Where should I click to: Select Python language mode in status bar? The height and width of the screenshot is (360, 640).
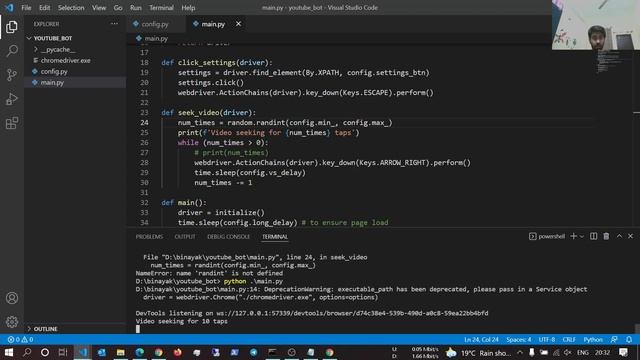click(593, 340)
